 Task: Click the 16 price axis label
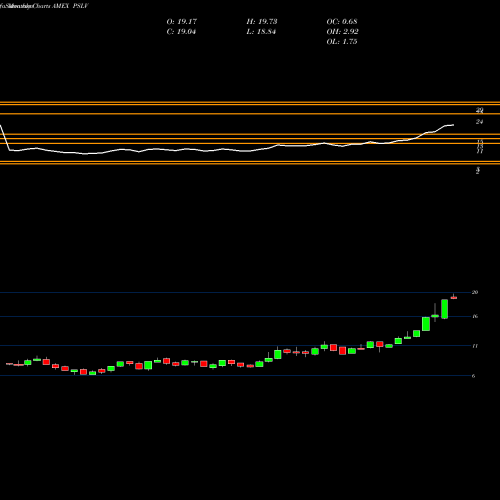475,316
